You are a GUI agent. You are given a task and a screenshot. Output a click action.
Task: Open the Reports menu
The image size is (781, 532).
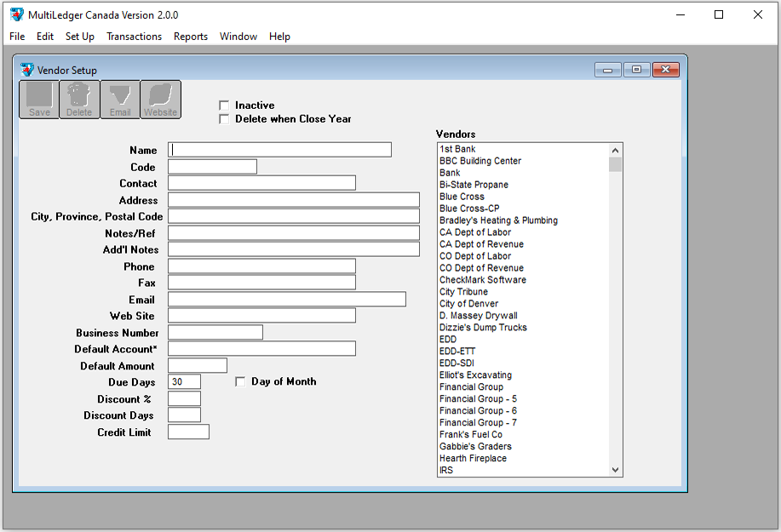coord(191,37)
